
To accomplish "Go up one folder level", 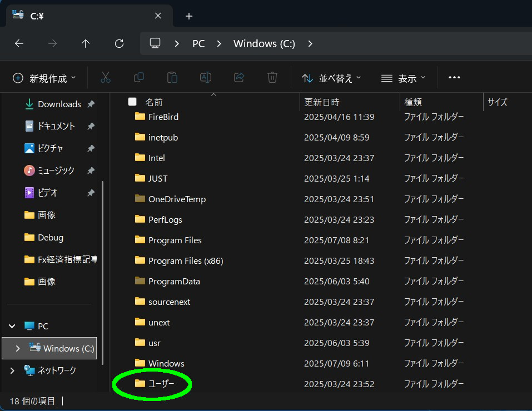I will [x=86, y=43].
